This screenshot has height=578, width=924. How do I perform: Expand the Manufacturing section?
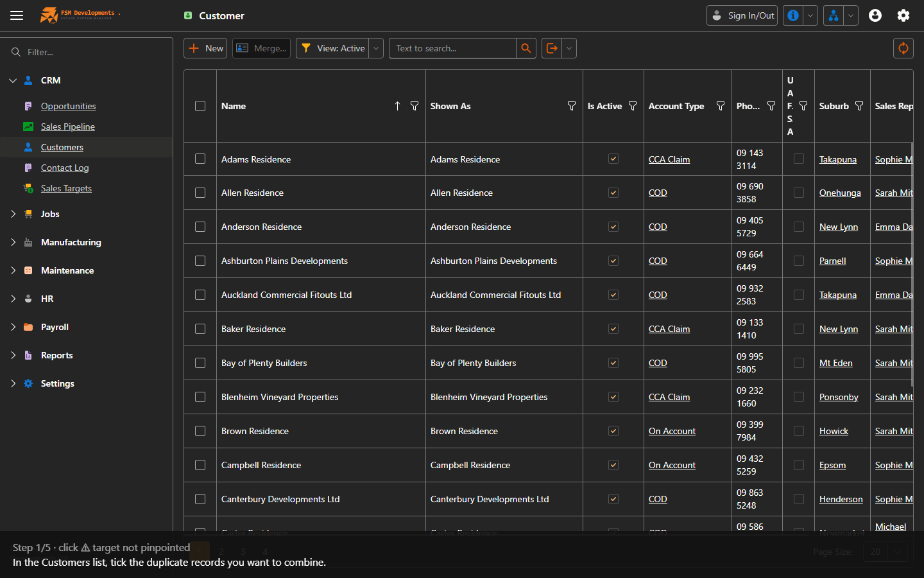(x=13, y=242)
